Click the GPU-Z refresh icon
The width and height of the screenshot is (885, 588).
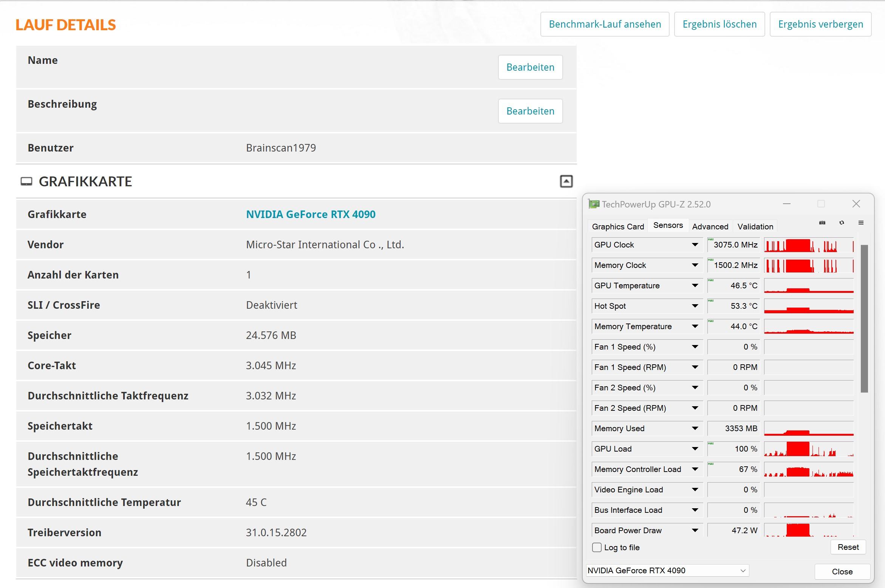pyautogui.click(x=842, y=223)
